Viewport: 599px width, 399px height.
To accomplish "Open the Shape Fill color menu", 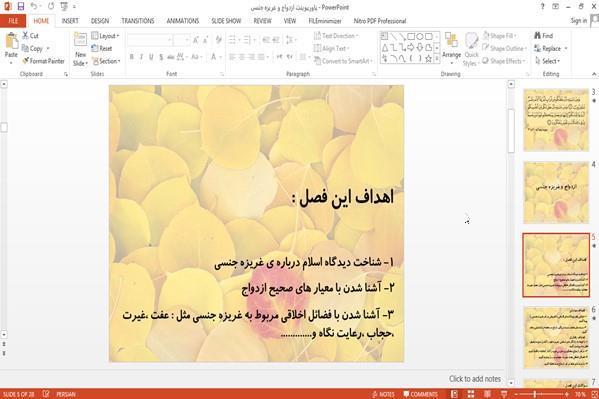I will pos(499,36).
